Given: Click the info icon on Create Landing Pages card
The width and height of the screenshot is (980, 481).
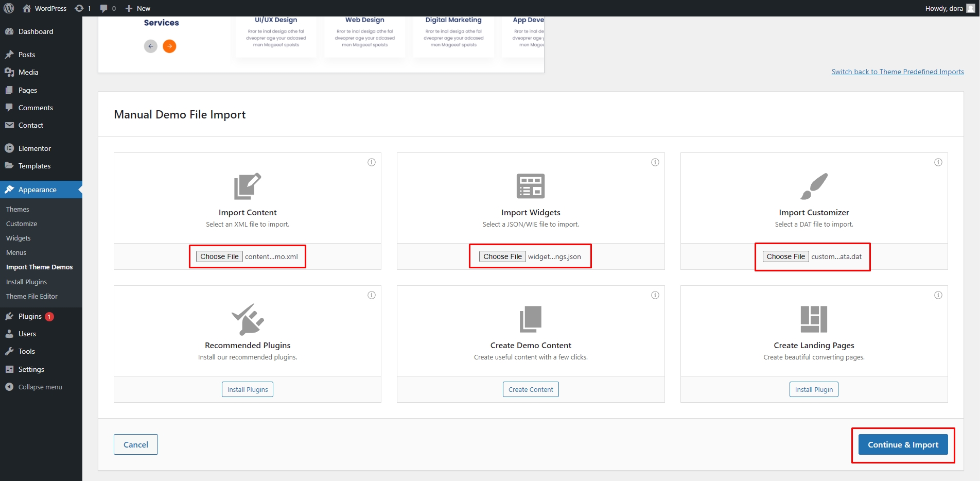Looking at the screenshot, I should point(938,295).
